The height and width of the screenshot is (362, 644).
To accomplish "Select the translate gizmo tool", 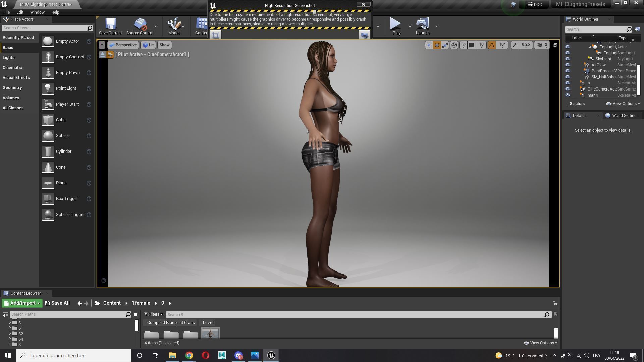I will [x=429, y=45].
